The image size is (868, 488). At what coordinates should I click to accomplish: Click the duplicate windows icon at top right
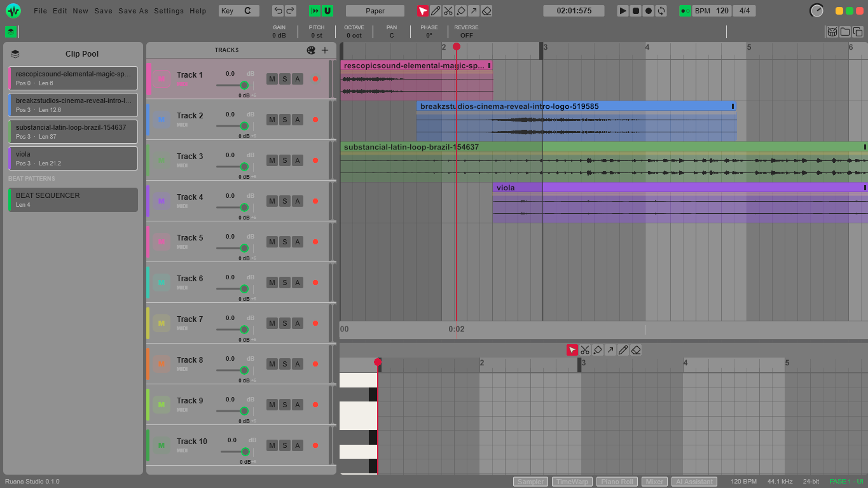857,32
